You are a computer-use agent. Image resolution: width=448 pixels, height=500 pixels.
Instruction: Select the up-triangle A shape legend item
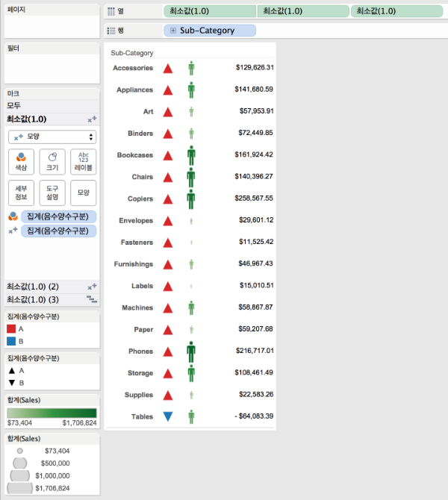click(x=11, y=370)
